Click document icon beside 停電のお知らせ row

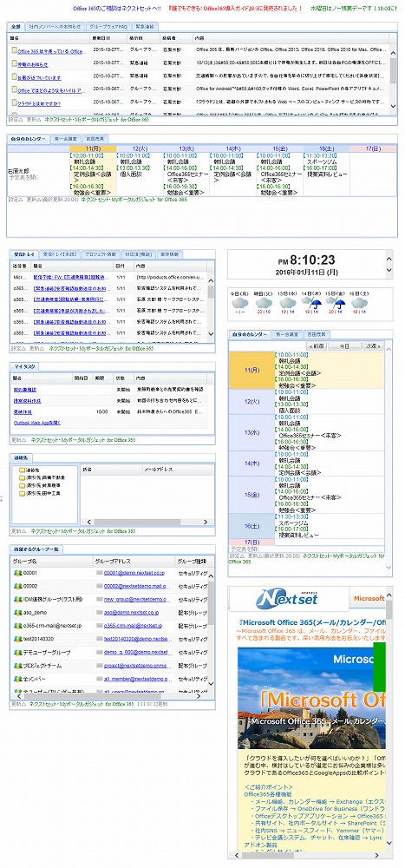click(x=14, y=63)
